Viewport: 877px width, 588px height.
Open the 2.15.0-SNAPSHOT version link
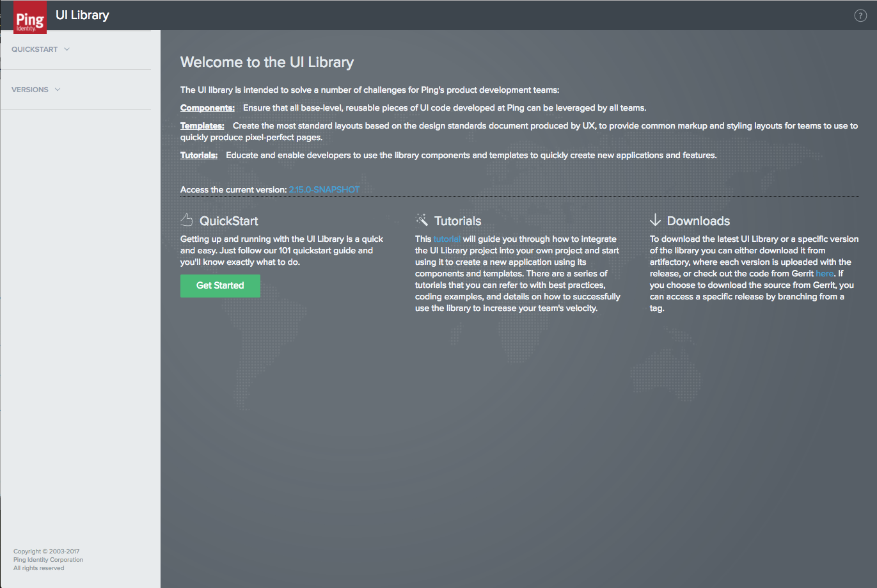[x=324, y=190]
